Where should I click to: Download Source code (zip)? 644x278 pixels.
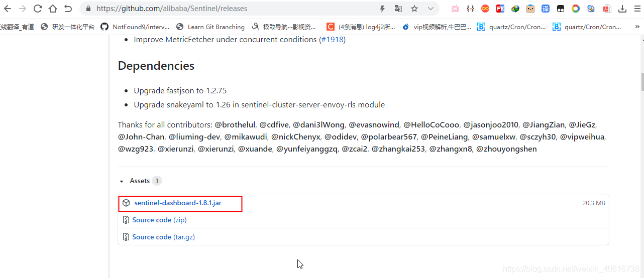(159, 220)
